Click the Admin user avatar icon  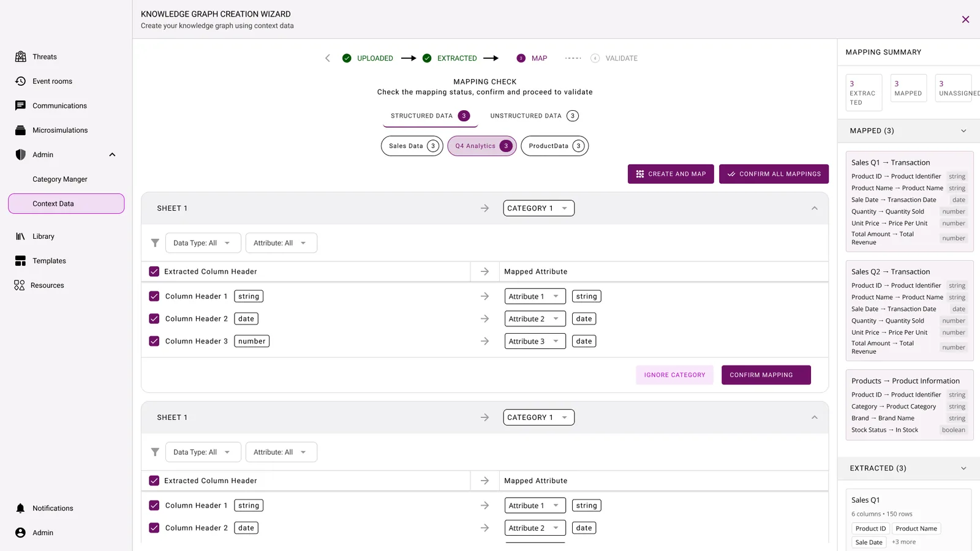coord(21,533)
